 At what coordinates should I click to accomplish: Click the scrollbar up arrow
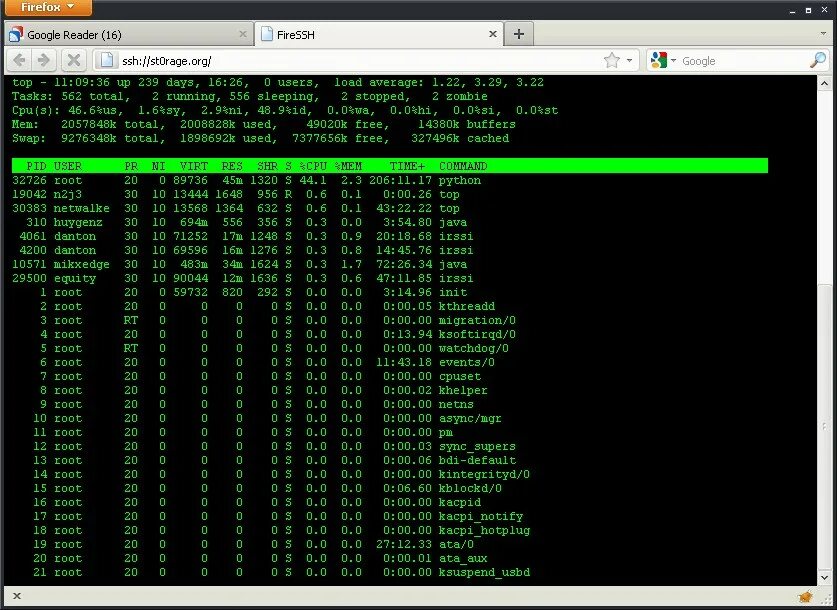824,83
